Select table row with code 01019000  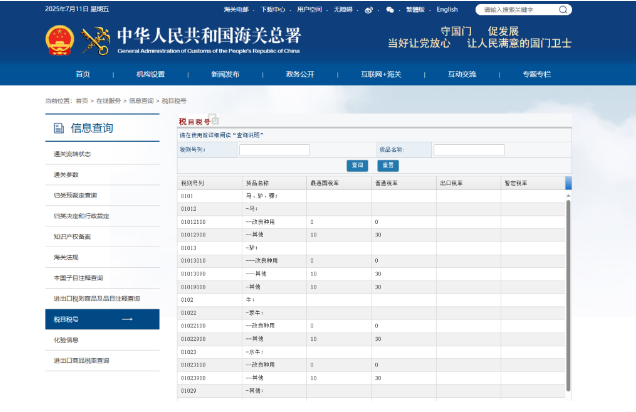371,287
